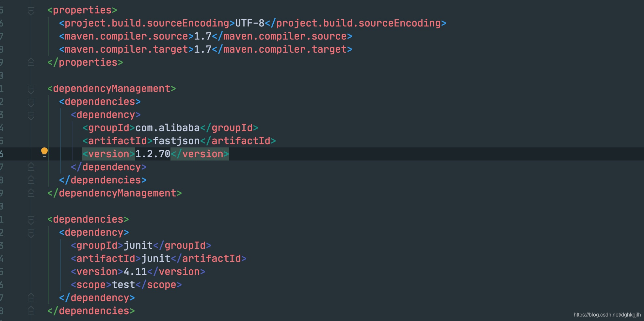
Task: Collapse the opening <properties> fold marker
Action: click(x=31, y=11)
